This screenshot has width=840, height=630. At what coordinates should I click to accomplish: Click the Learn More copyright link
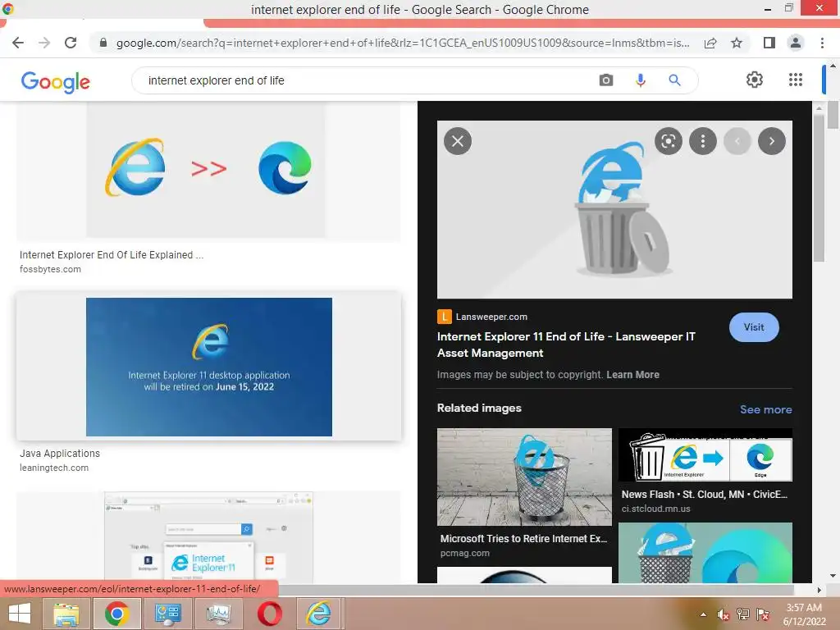click(632, 375)
